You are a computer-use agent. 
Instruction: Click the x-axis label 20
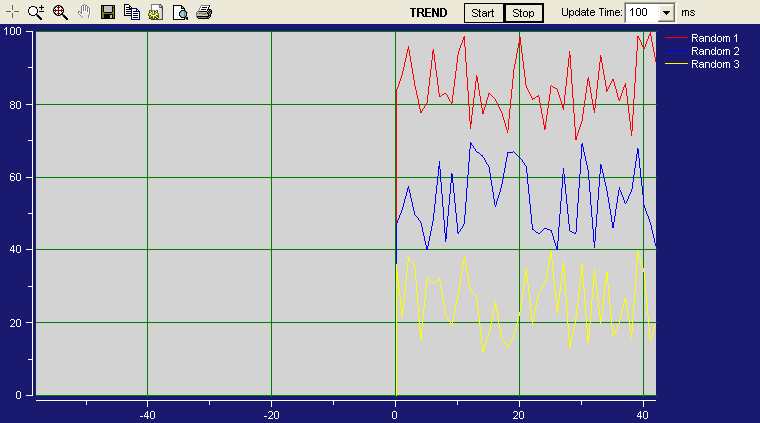point(519,413)
